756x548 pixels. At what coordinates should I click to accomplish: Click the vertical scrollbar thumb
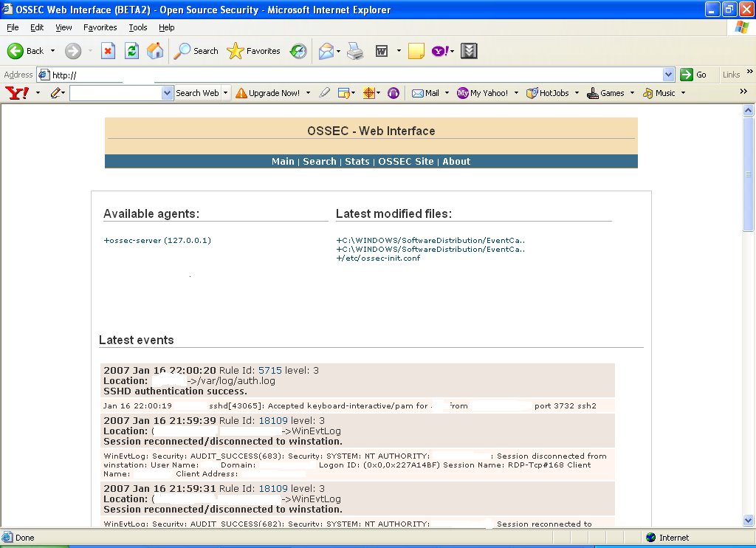point(749,174)
